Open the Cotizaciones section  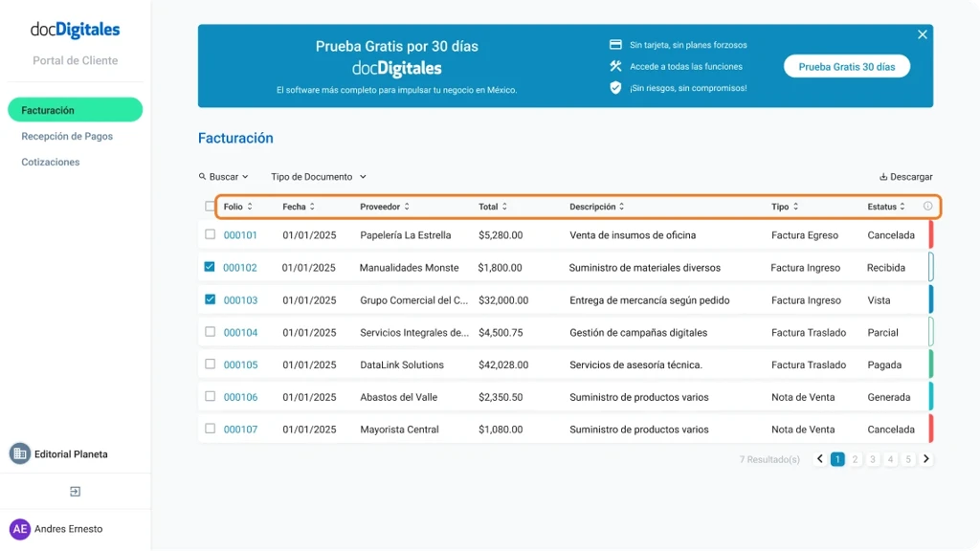click(50, 162)
